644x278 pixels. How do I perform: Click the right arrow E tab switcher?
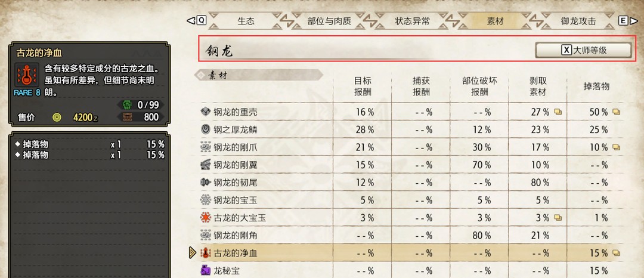pyautogui.click(x=628, y=20)
